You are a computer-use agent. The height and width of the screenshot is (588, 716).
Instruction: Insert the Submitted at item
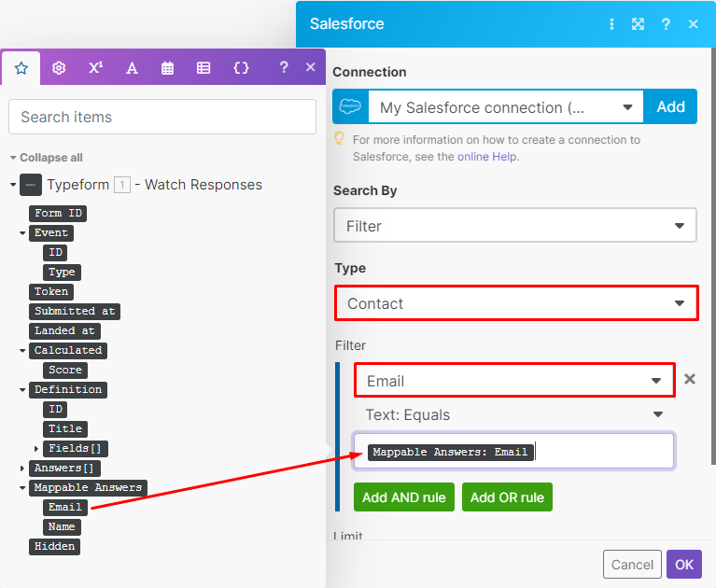pos(75,312)
